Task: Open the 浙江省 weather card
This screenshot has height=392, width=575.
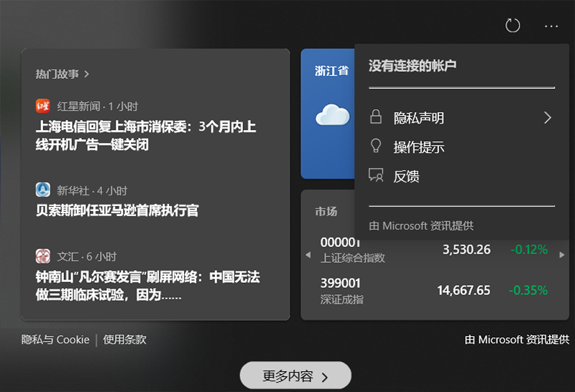Action: point(328,113)
